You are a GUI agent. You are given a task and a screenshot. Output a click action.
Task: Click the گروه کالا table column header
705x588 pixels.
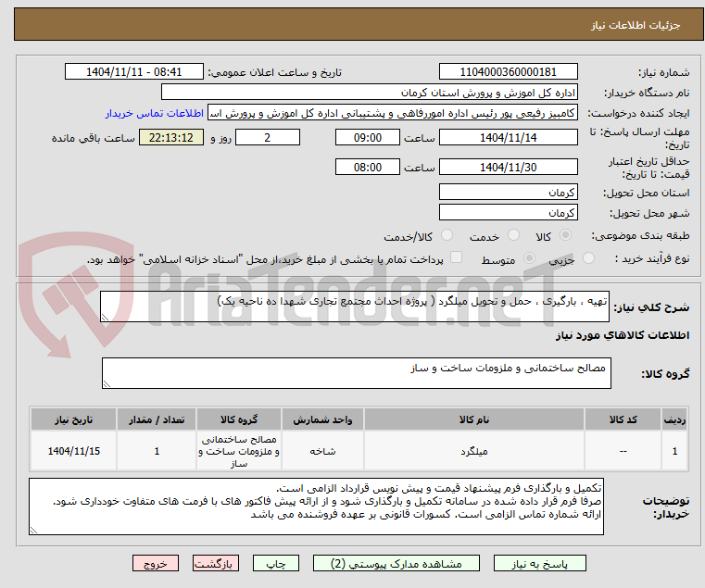click(x=239, y=419)
